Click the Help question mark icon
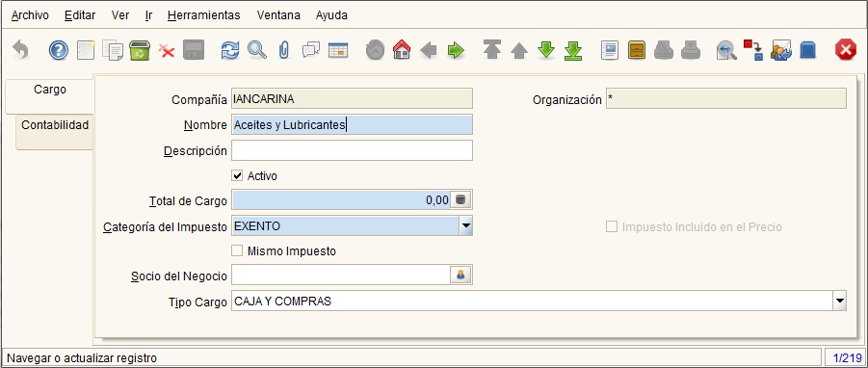 (59, 51)
